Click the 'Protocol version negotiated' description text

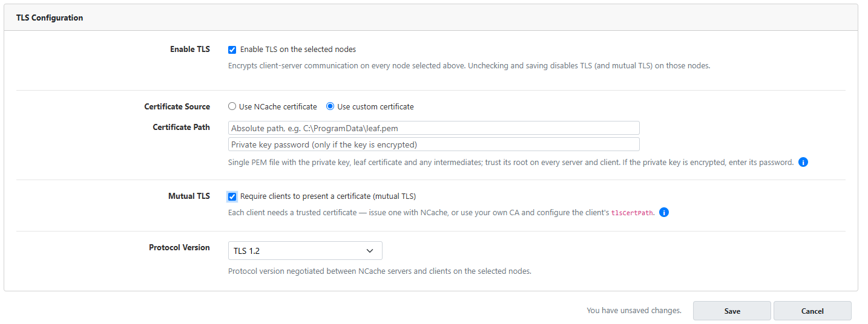pyautogui.click(x=380, y=271)
